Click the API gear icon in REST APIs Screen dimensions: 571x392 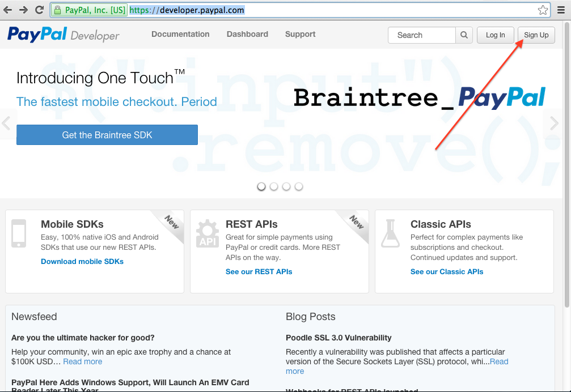pyautogui.click(x=208, y=233)
